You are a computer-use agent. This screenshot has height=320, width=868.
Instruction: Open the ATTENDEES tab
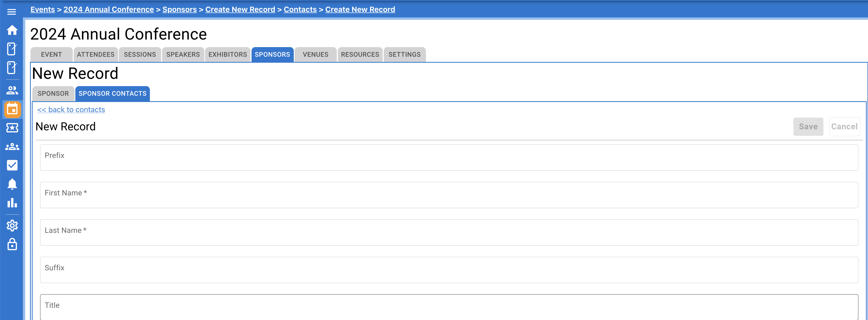coord(95,54)
